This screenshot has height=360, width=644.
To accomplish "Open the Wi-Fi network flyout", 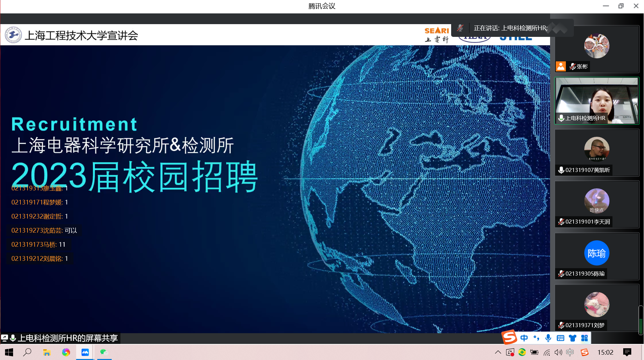I will coord(547,352).
